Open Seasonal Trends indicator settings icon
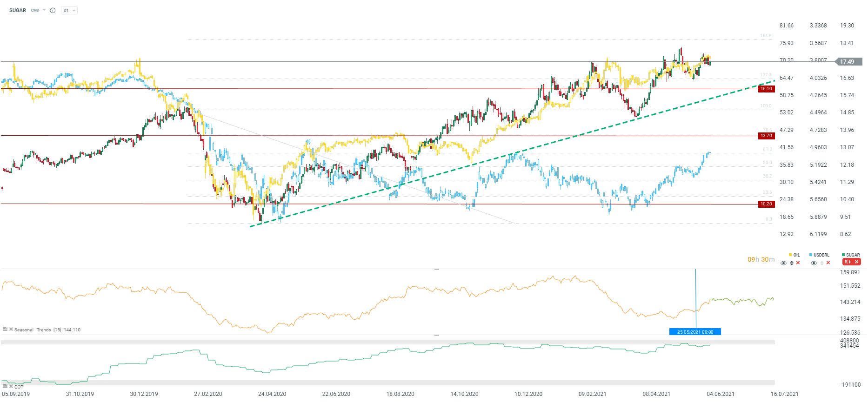Screen dimensions: 868x402 pyautogui.click(x=5, y=329)
